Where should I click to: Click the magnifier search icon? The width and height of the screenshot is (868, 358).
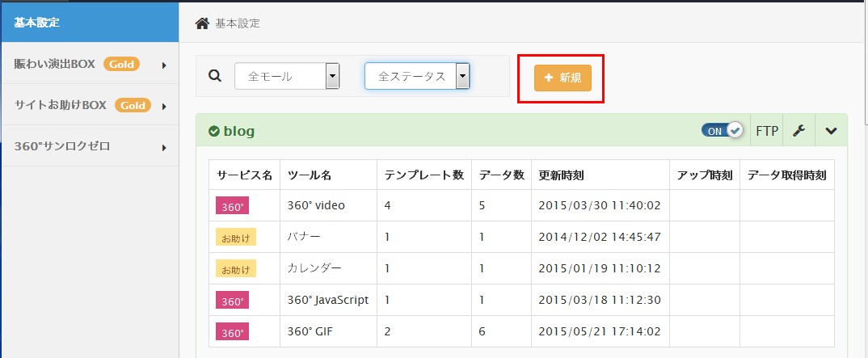pyautogui.click(x=215, y=76)
